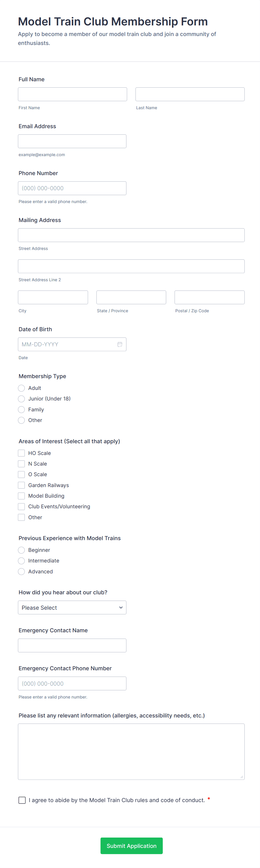Click into the First Name field
The height and width of the screenshot is (868, 260).
point(72,94)
